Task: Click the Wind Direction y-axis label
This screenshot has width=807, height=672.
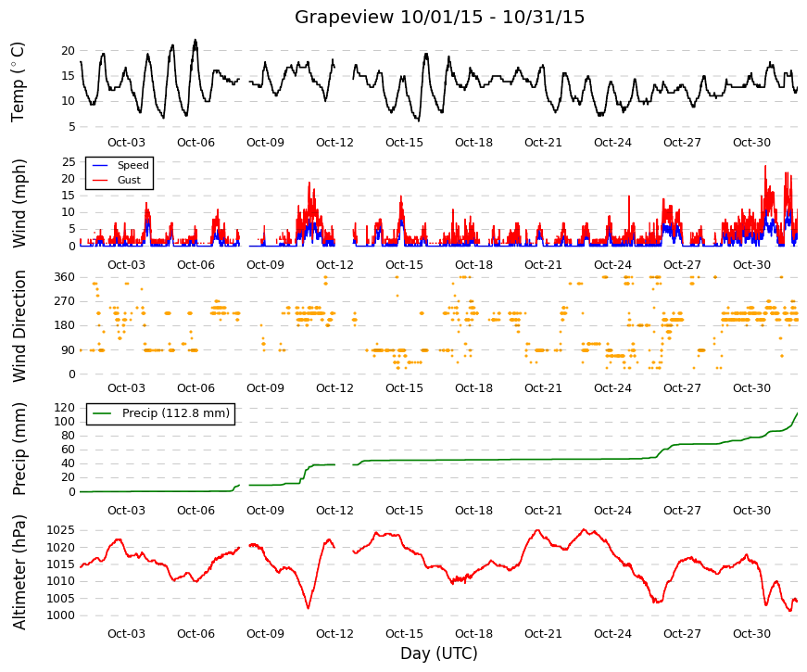Action: click(x=19, y=326)
